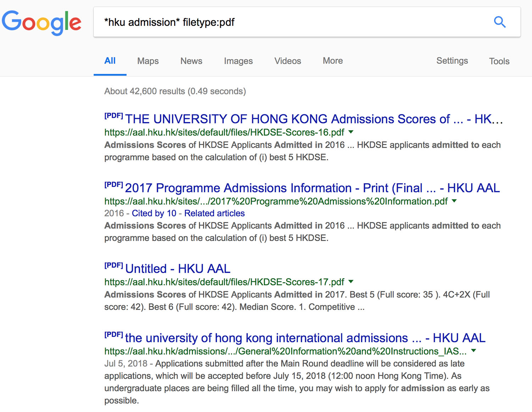Click the Google logo
532x412 pixels.
click(x=41, y=23)
